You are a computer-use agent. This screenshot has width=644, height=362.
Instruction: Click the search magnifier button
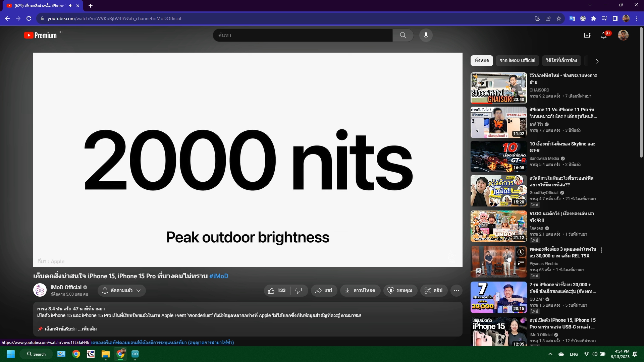(x=403, y=35)
